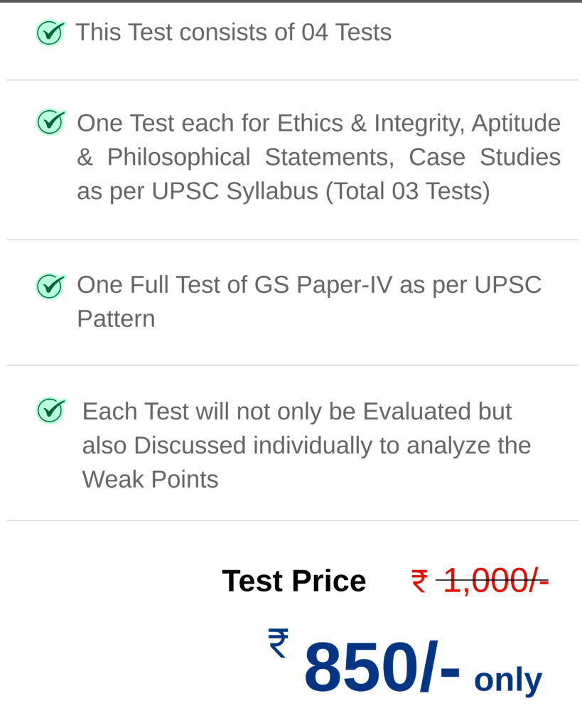Tap "Philosophical Statements, Case Studies" text line
Image resolution: width=582 pixels, height=728 pixels.
coord(318,157)
